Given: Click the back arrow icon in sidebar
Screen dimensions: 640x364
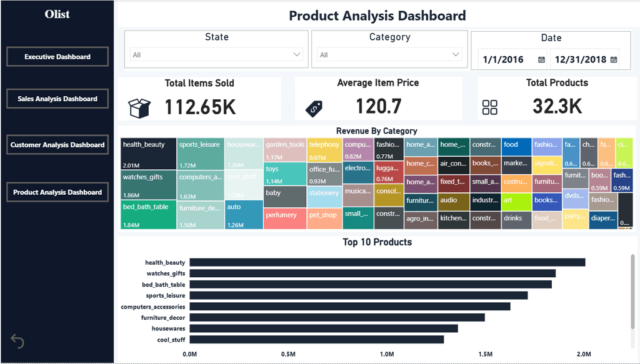Looking at the screenshot, I should point(17,341).
